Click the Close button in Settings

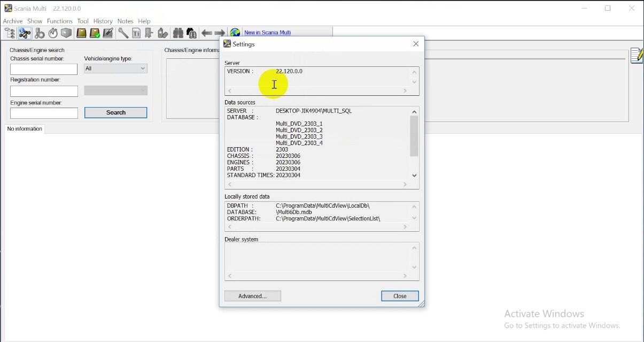[x=400, y=296]
